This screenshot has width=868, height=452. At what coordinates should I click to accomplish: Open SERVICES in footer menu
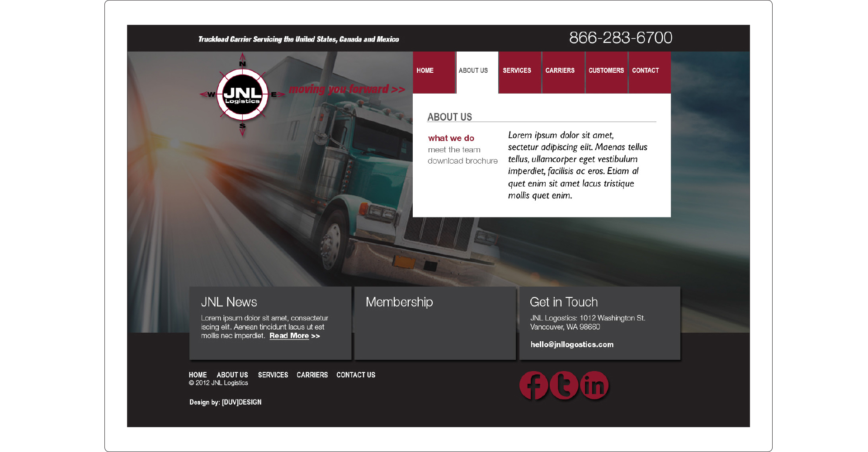pyautogui.click(x=273, y=375)
